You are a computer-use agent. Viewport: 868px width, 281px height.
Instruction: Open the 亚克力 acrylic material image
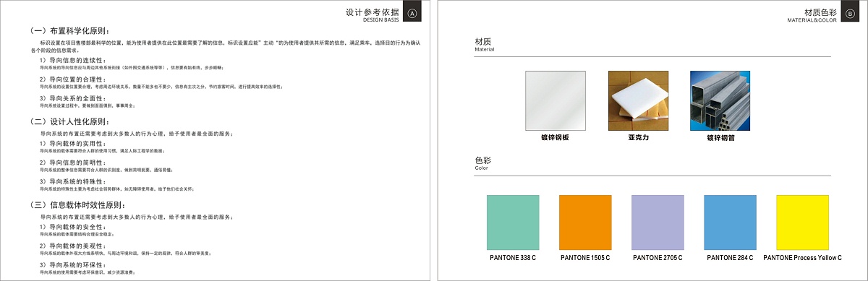click(x=638, y=100)
